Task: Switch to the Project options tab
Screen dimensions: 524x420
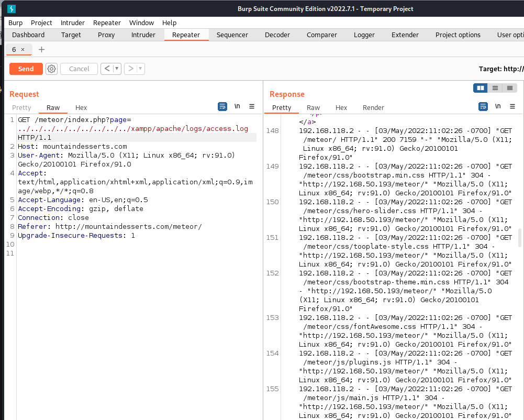Action: click(x=458, y=35)
